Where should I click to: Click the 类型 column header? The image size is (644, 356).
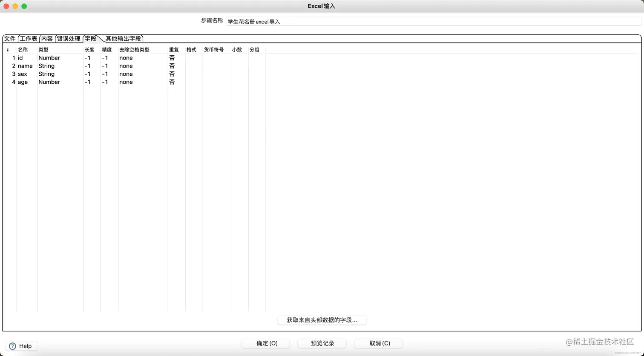point(60,50)
